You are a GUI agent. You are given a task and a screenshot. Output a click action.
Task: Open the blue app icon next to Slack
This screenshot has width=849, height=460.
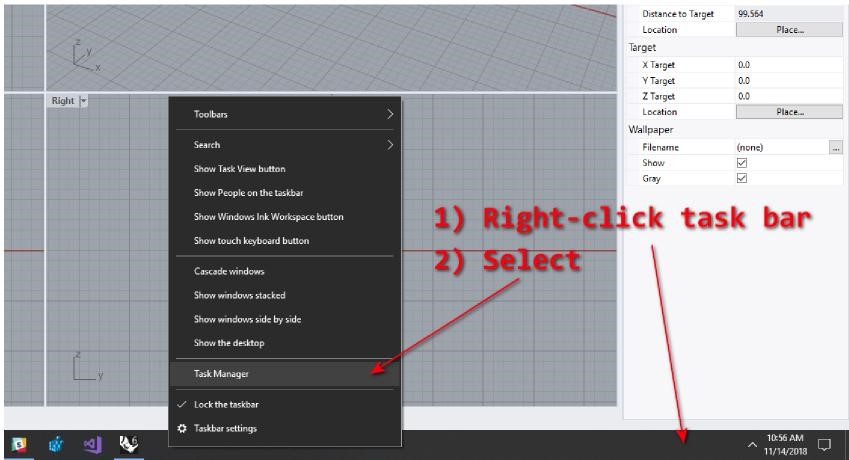[55, 444]
